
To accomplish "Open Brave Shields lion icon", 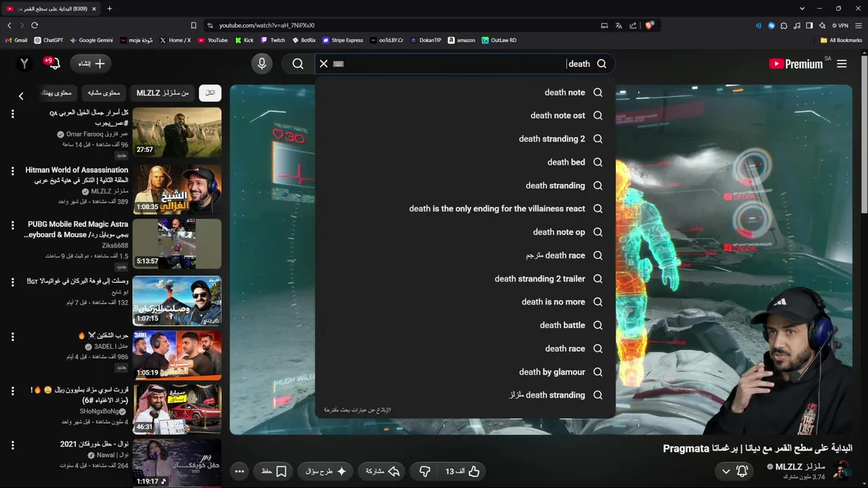I will tap(649, 25).
